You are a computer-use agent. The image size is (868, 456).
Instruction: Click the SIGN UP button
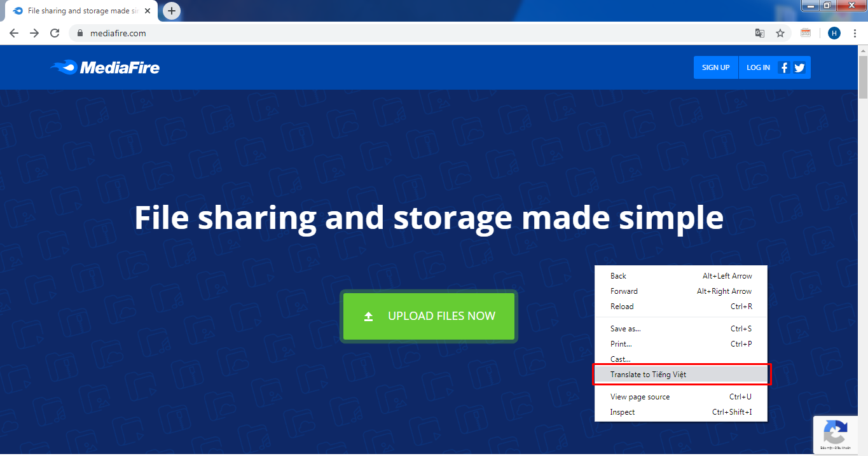(715, 67)
